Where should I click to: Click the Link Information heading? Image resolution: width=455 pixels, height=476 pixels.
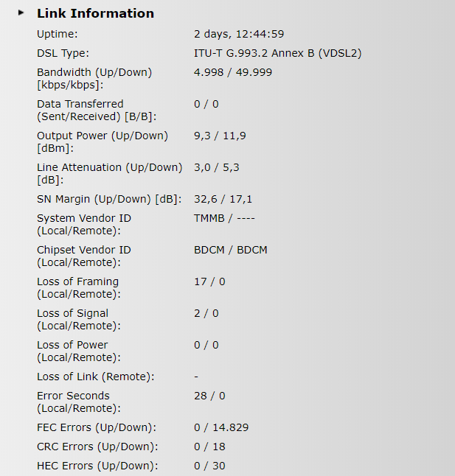point(95,14)
